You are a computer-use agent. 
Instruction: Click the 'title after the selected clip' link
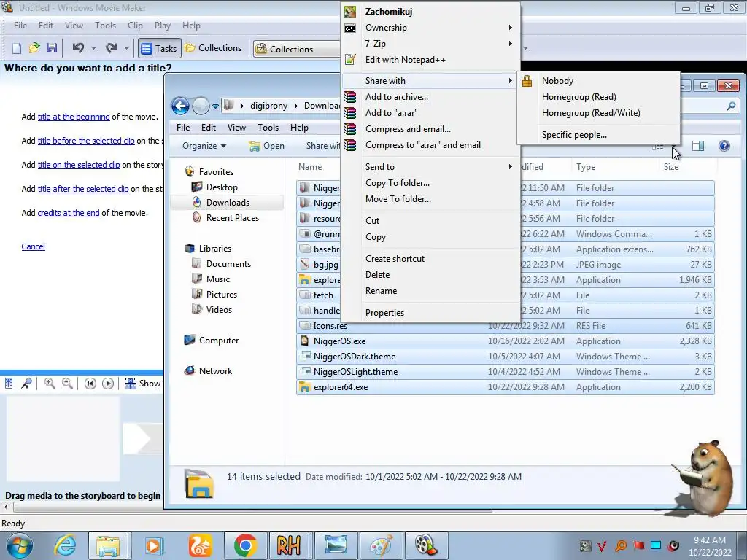[x=83, y=189]
